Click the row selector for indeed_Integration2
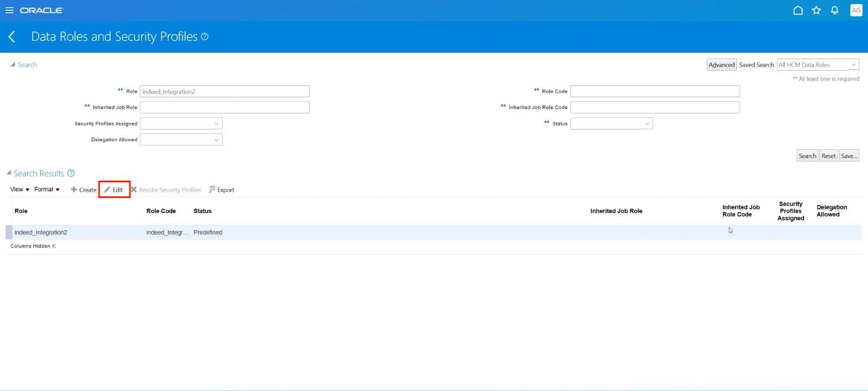 pos(9,232)
